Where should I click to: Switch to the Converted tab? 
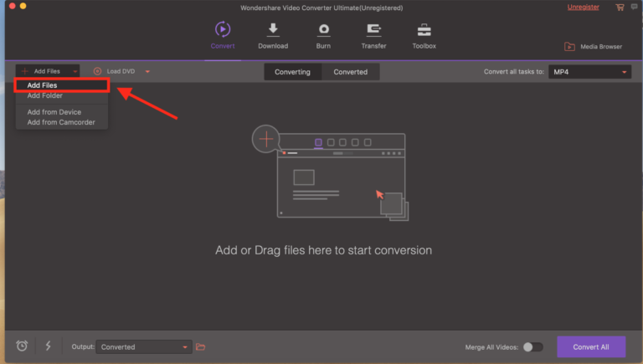tap(350, 72)
